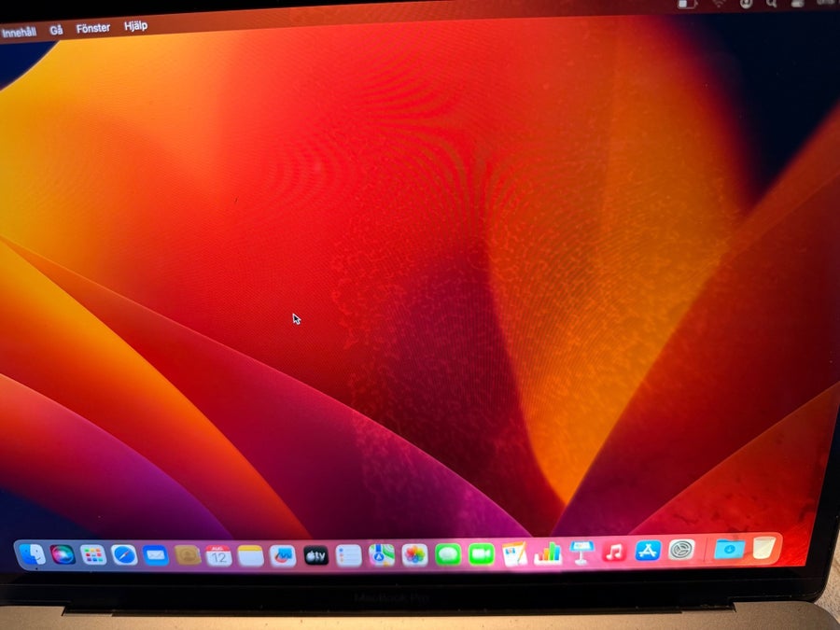
Task: Open the Contacts app icon
Action: [x=187, y=555]
